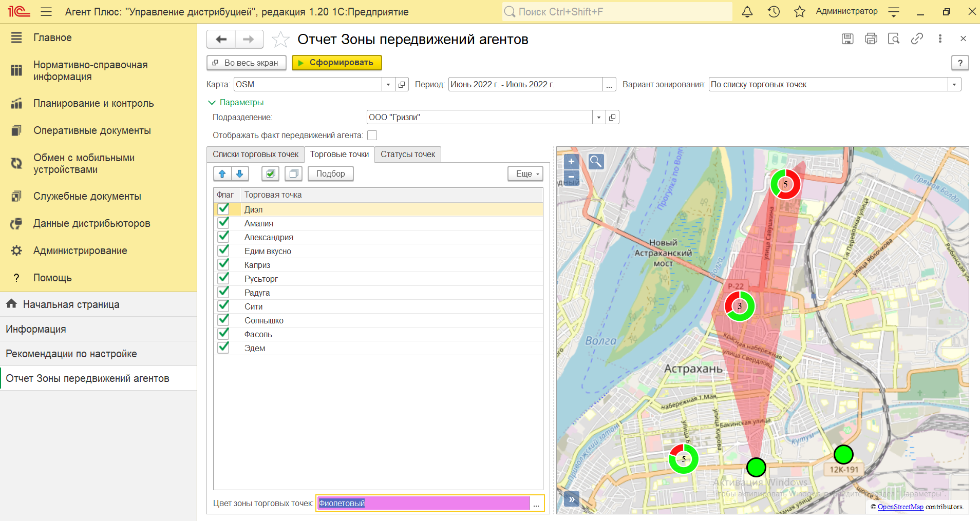
Task: Open Карта dropdown arrow
Action: click(x=388, y=84)
